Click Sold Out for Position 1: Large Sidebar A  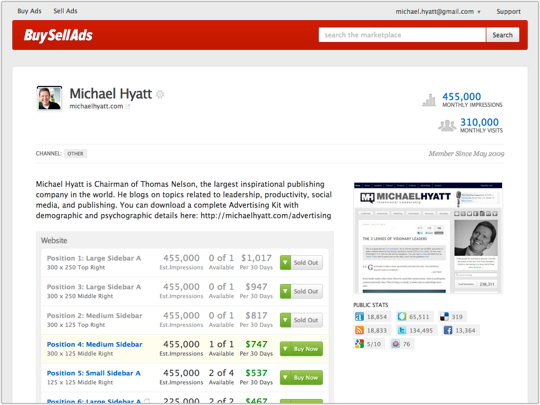coord(306,262)
